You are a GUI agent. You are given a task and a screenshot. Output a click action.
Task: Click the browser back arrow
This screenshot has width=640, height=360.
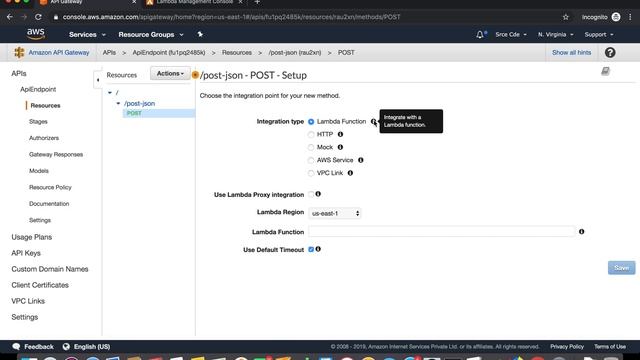10,17
